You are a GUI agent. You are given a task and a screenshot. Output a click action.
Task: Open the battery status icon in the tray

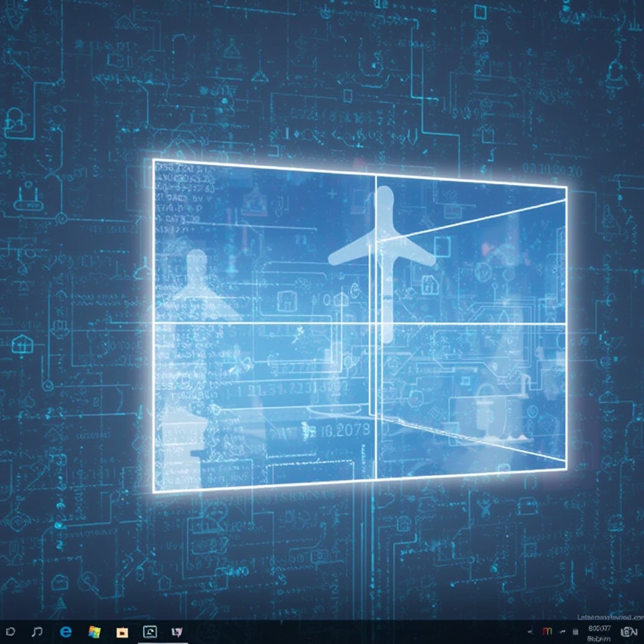pos(575,633)
